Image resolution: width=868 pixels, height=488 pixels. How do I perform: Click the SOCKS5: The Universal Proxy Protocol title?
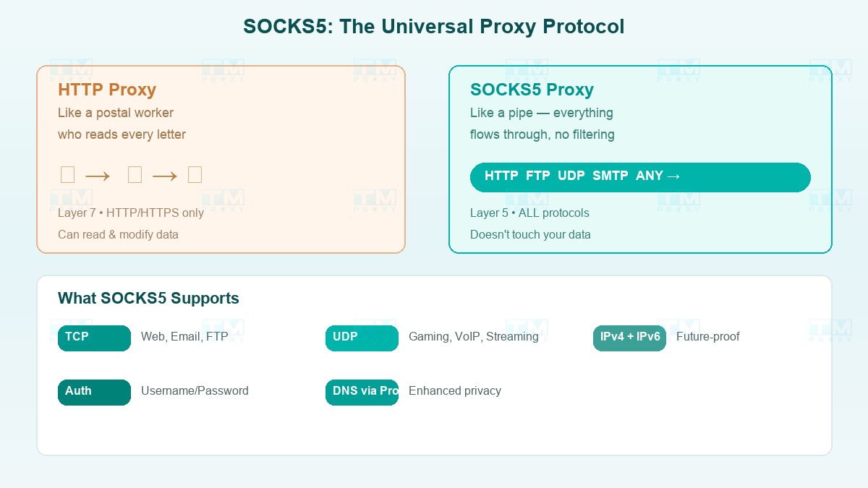point(433,27)
